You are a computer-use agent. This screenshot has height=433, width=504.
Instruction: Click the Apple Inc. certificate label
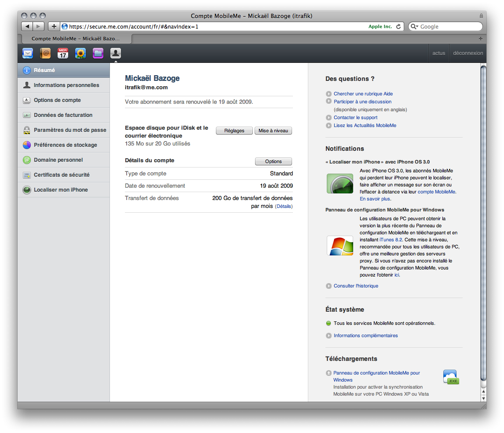(x=380, y=27)
